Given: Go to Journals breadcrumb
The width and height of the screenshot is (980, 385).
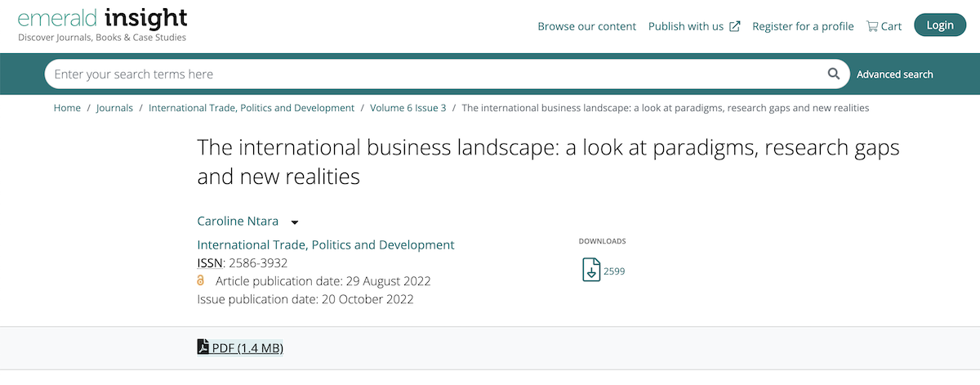Looking at the screenshot, I should (114, 108).
